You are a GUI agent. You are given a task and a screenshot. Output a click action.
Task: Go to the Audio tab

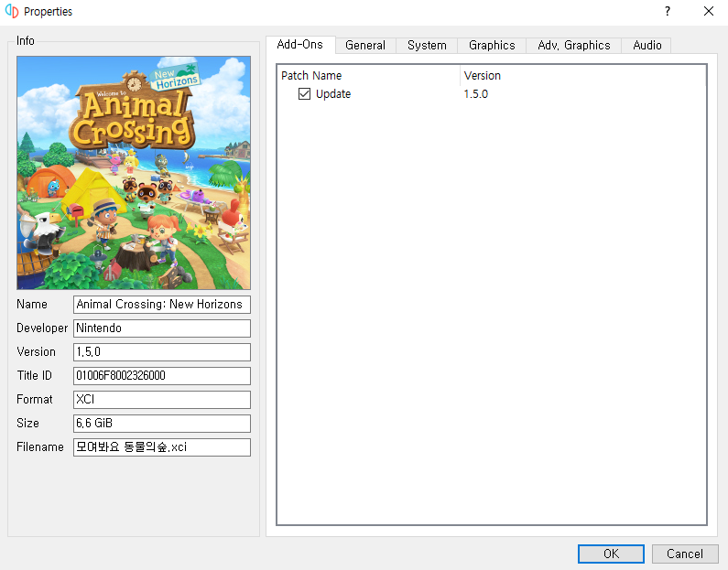coord(647,46)
